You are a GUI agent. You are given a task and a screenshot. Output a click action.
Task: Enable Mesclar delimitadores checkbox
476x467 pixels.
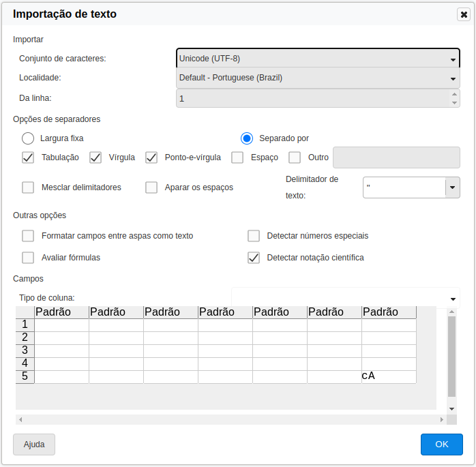click(28, 187)
